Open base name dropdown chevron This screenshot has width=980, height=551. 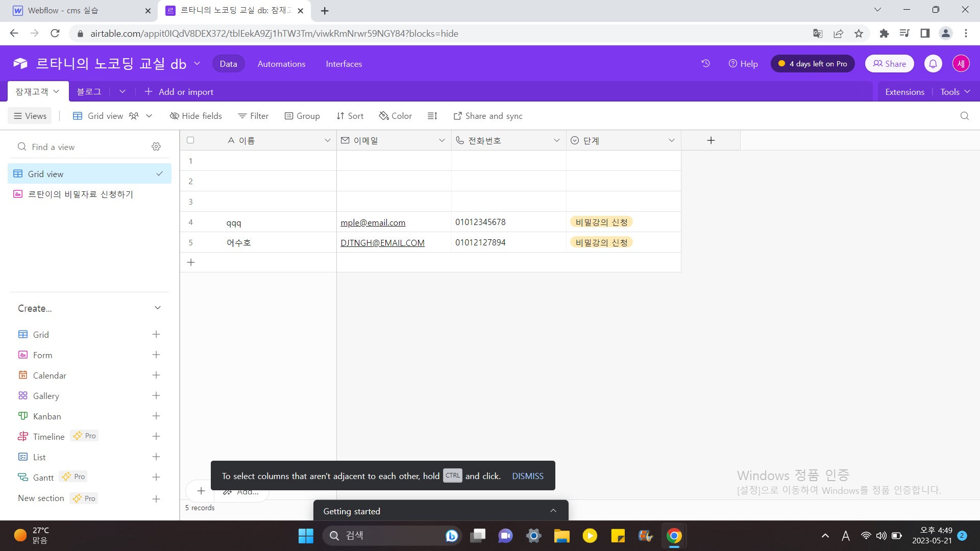(197, 64)
